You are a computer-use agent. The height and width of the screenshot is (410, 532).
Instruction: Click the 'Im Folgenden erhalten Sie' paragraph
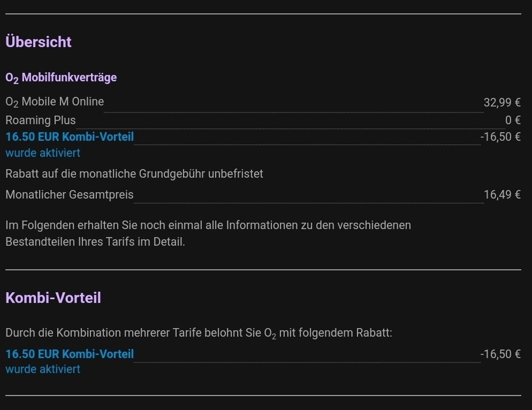[x=208, y=233]
